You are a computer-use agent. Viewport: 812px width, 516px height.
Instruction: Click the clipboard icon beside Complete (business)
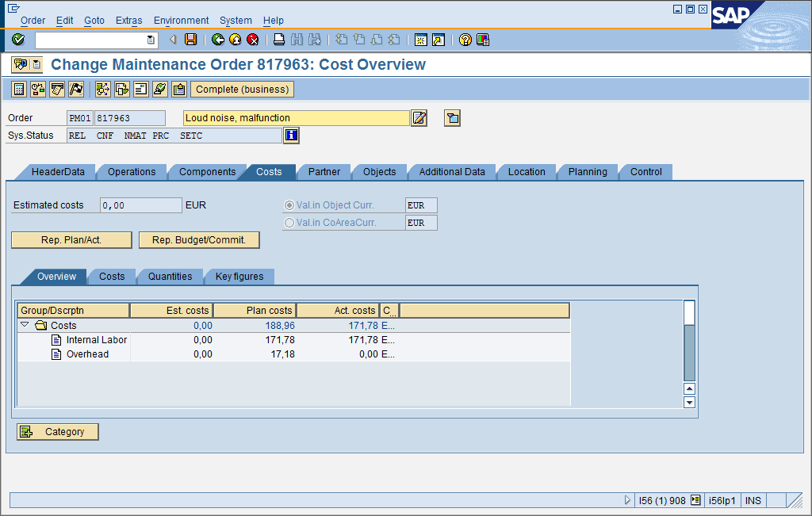[179, 90]
